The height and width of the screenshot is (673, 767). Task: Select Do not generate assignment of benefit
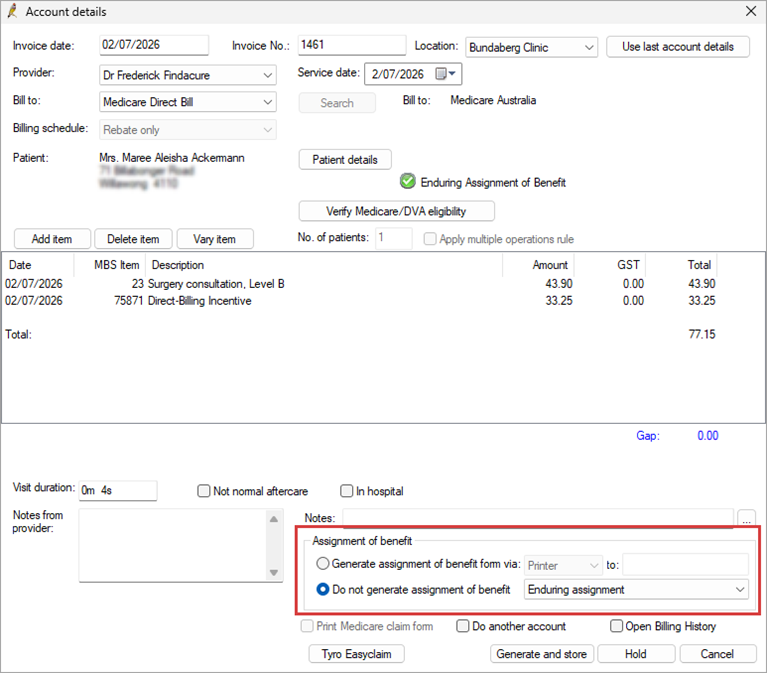(322, 589)
